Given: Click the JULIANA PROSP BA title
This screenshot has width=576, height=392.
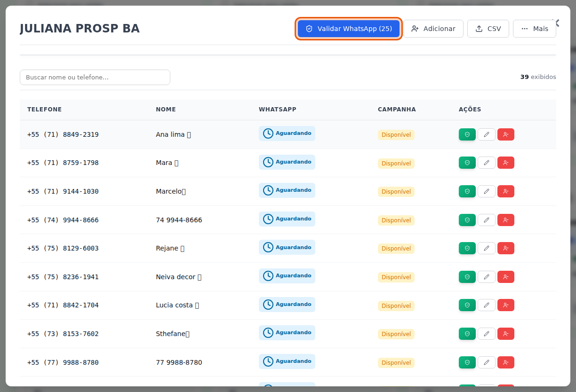Looking at the screenshot, I should click(80, 29).
